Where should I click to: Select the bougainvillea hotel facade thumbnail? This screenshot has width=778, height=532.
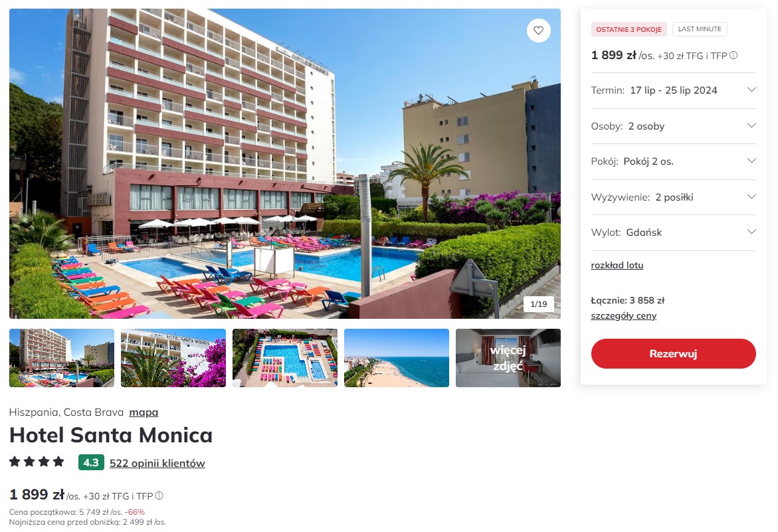click(173, 358)
